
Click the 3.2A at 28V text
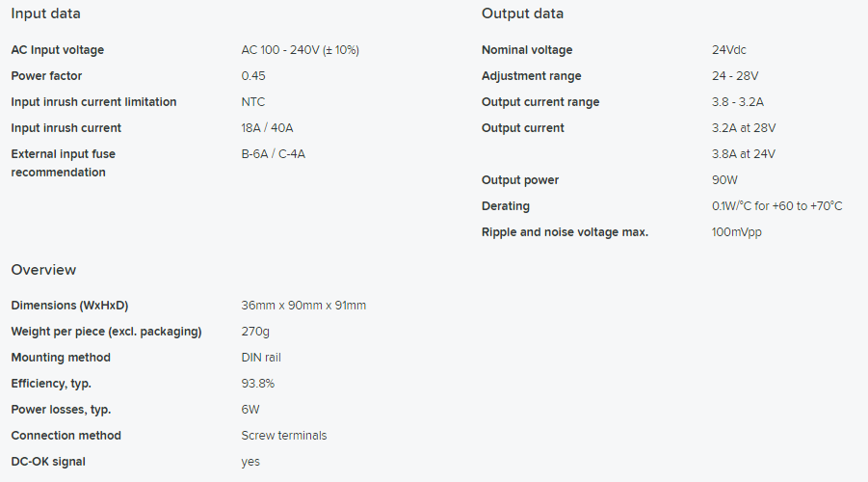pyautogui.click(x=744, y=128)
